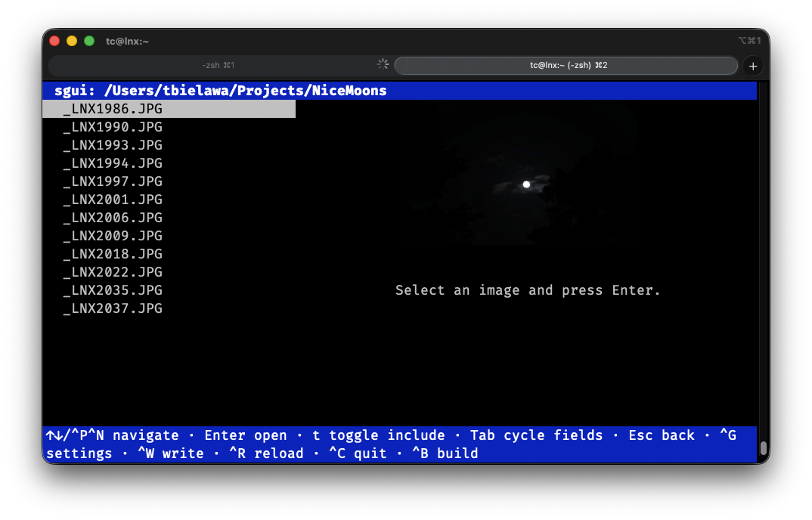Click 'Enter open' hint in footer
The height and width of the screenshot is (520, 812).
246,435
